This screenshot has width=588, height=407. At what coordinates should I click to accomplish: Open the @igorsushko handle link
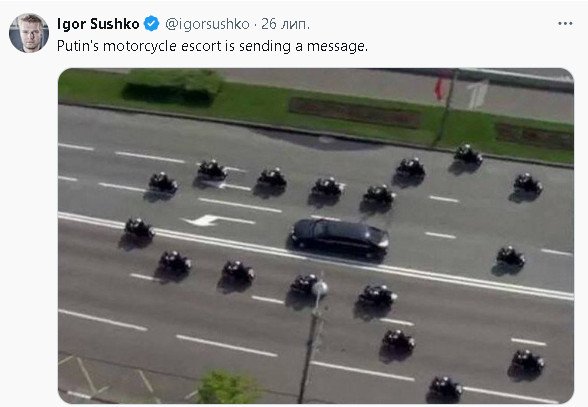point(207,24)
